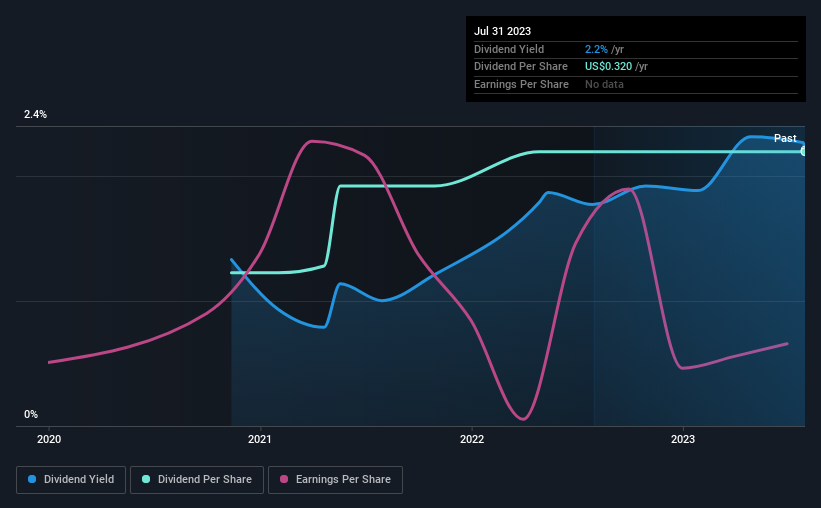821x508 pixels.
Task: Click the pink Earnings Per Share dot
Action: pyautogui.click(x=284, y=479)
